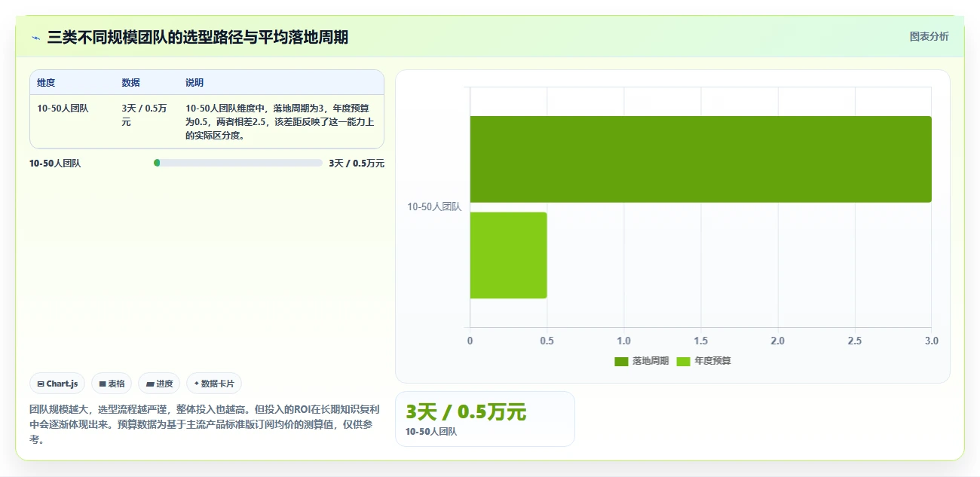Viewport: 980px width, 477px height.
Task: Click the footnote paragraph starting 团队规模越大
Action: tap(204, 424)
